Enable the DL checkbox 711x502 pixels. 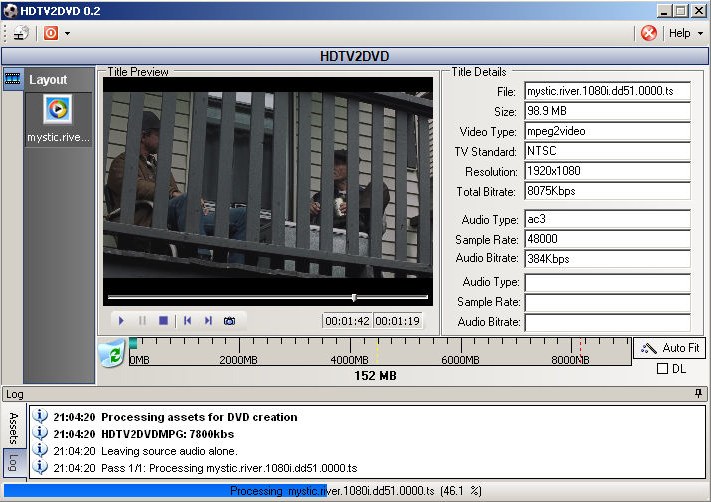(x=662, y=369)
